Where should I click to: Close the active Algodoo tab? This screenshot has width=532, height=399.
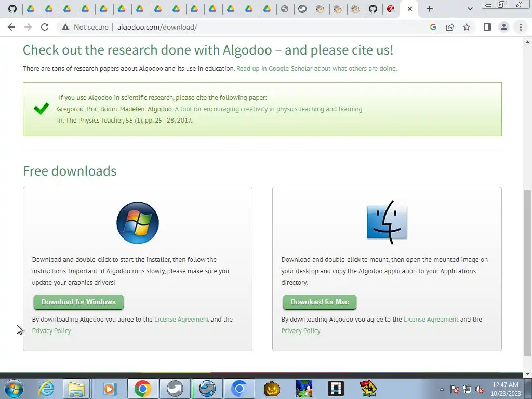(410, 9)
